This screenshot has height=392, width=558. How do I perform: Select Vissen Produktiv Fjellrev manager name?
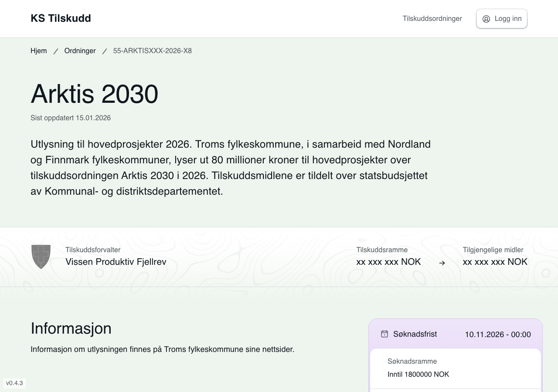pos(116,262)
